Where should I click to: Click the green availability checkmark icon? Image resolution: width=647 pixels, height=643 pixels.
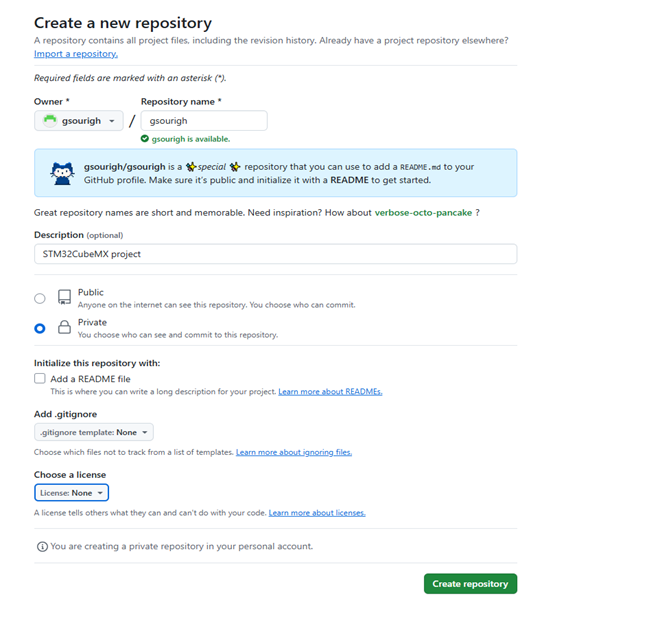144,139
